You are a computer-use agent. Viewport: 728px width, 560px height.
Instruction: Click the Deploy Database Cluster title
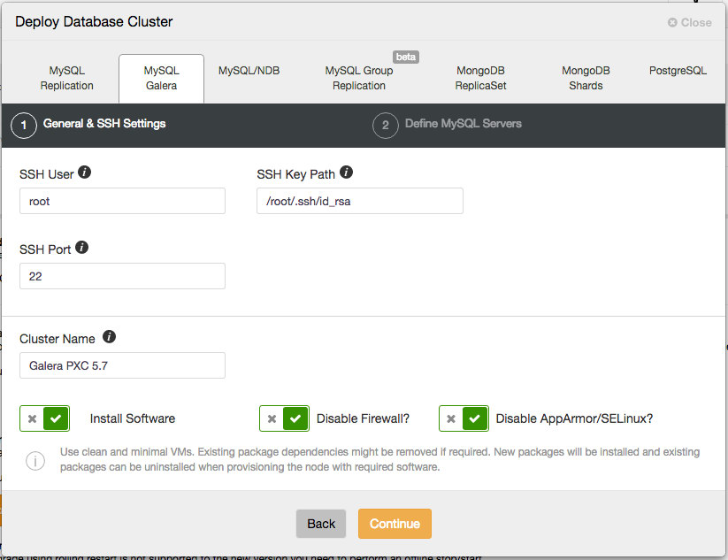pos(94,22)
